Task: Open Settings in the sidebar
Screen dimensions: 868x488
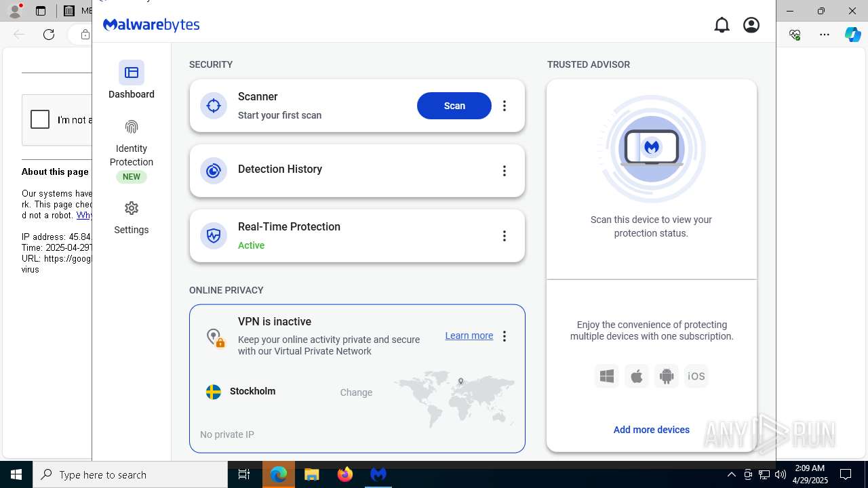Action: [x=132, y=218]
